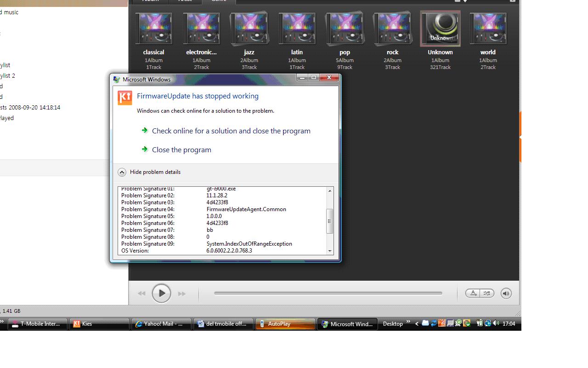Viewport: 588px width, 368px height.
Task: Click the '321Track' count under Unknown
Action: point(441,67)
